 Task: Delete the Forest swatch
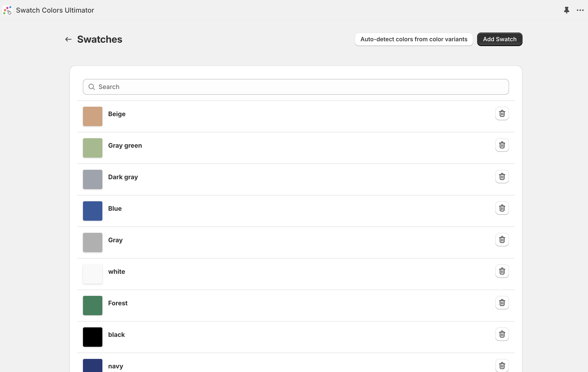click(x=502, y=302)
